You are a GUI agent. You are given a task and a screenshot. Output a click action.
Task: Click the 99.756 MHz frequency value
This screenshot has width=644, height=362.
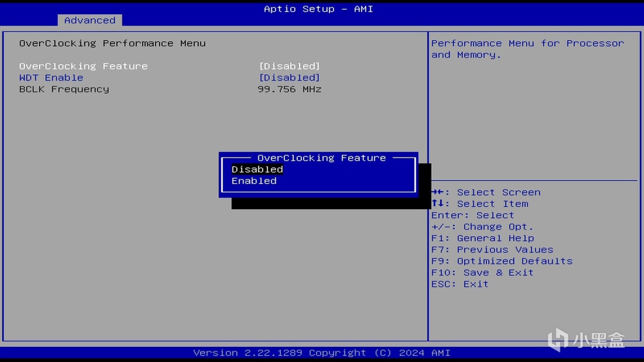(x=289, y=89)
